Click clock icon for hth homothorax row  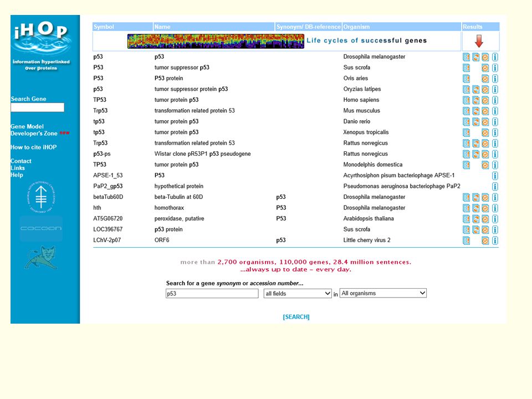(x=485, y=208)
